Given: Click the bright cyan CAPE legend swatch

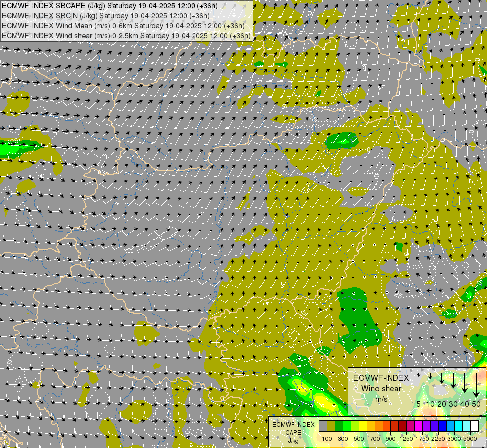Looking at the screenshot, I should pos(459,426).
